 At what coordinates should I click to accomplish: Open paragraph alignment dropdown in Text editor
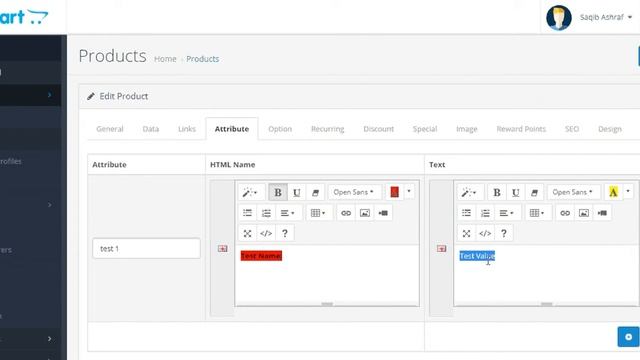click(507, 213)
